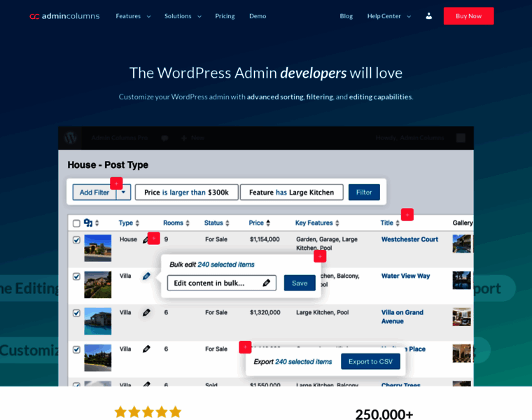Screen dimensions: 532x420
Task: Click the $1,154,000 price cell
Action: click(x=265, y=239)
